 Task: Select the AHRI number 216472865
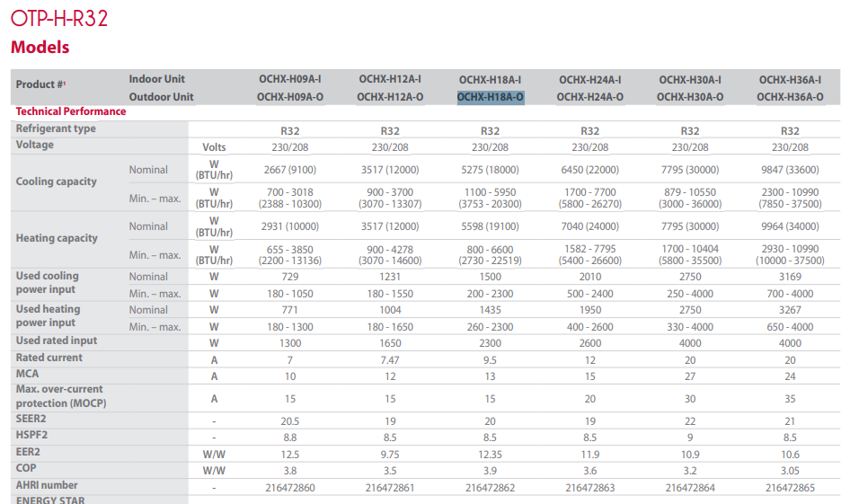tap(790, 487)
